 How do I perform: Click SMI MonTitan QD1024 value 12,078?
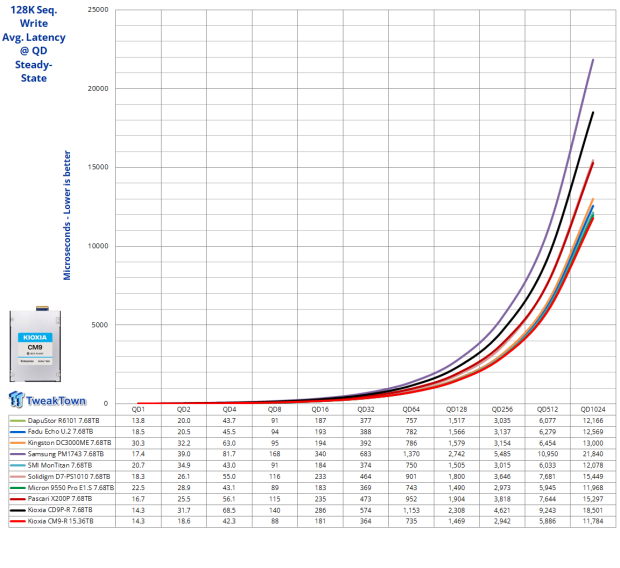(x=593, y=466)
